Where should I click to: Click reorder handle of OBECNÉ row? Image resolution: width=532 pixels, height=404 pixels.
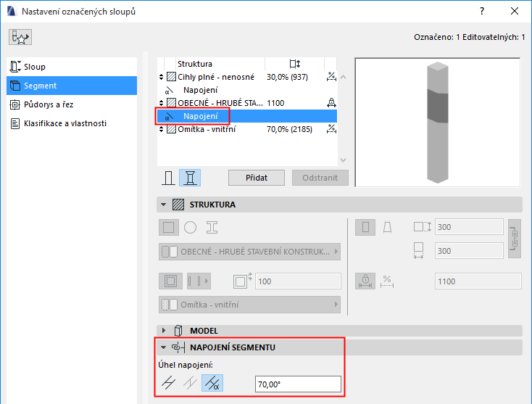click(x=161, y=103)
